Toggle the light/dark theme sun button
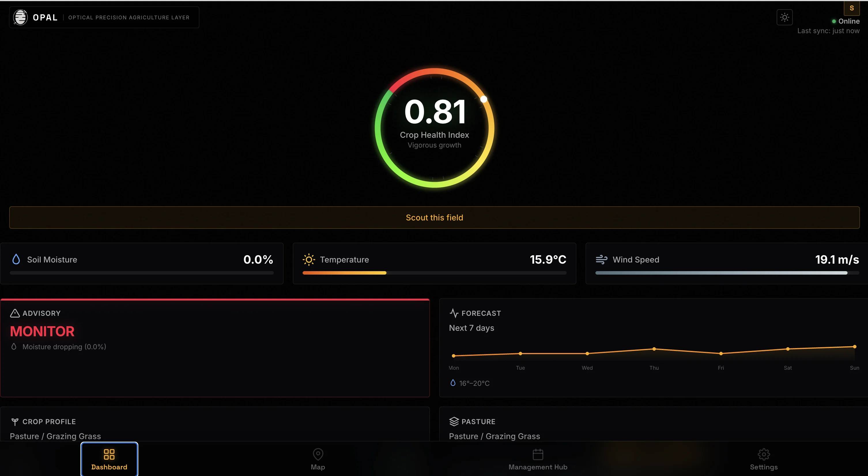Image resolution: width=868 pixels, height=476 pixels. (784, 17)
